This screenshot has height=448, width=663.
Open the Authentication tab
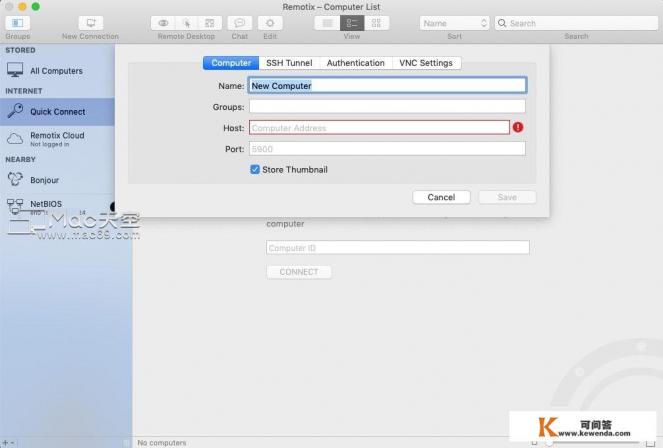click(356, 63)
